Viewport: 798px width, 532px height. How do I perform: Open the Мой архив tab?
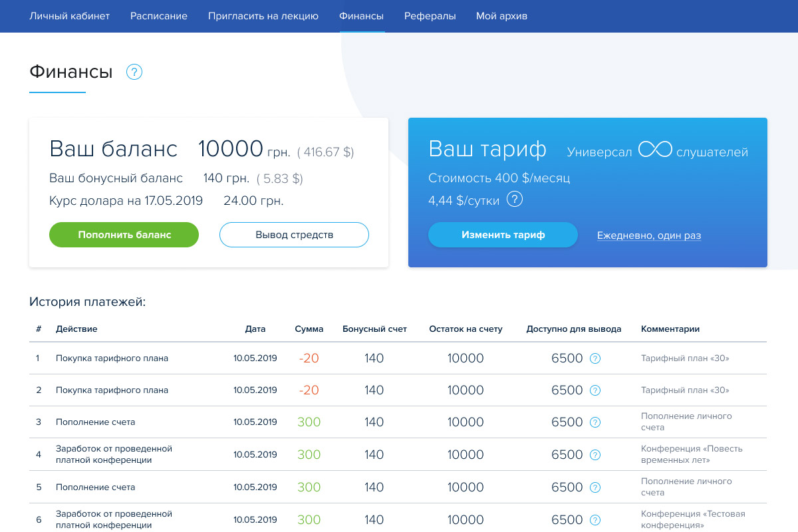[501, 16]
